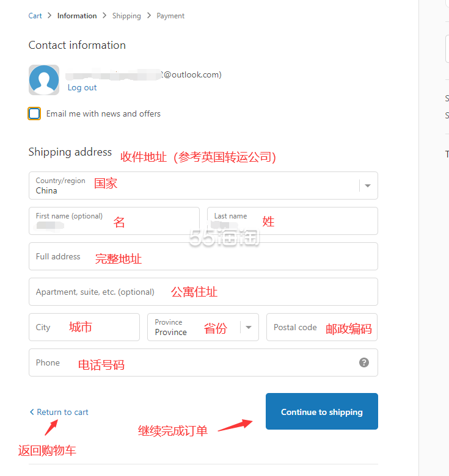Tick the email news and offers checkbox
This screenshot has height=476, width=449.
pos(35,114)
